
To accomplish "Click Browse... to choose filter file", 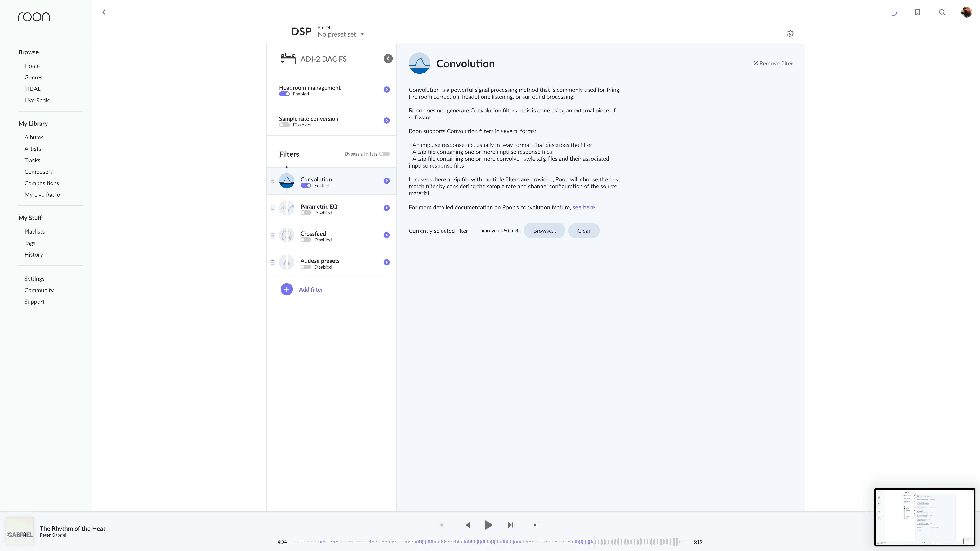I will coord(544,231).
